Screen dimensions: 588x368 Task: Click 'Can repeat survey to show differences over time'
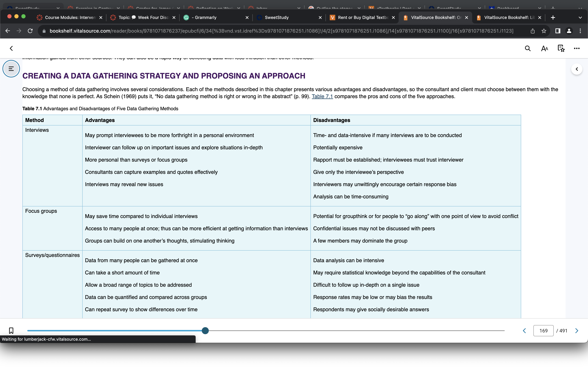tap(141, 310)
